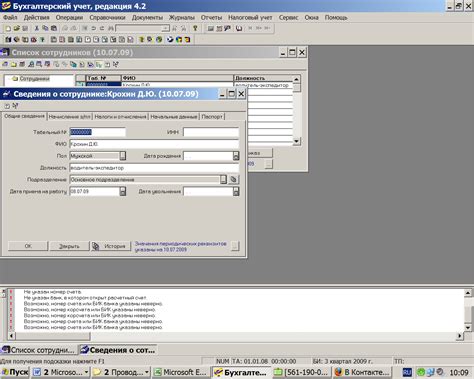474x379 pixels.
Task: Click the hierarchy tree icon in employee list toolbar
Action: [99, 64]
